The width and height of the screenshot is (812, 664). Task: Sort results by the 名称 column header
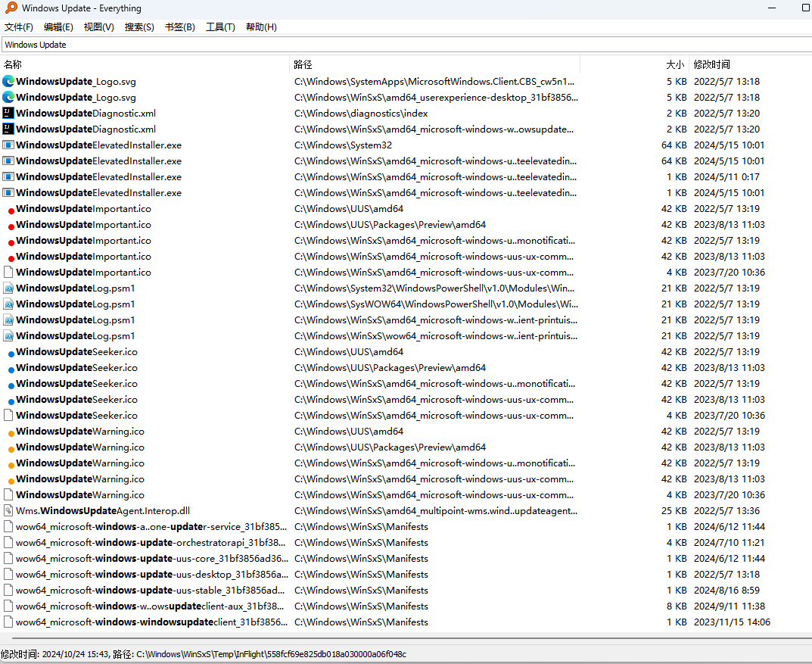[x=145, y=64]
